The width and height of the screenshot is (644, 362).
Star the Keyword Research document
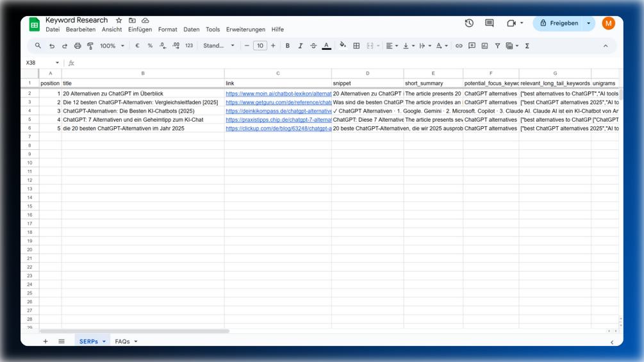tap(119, 21)
